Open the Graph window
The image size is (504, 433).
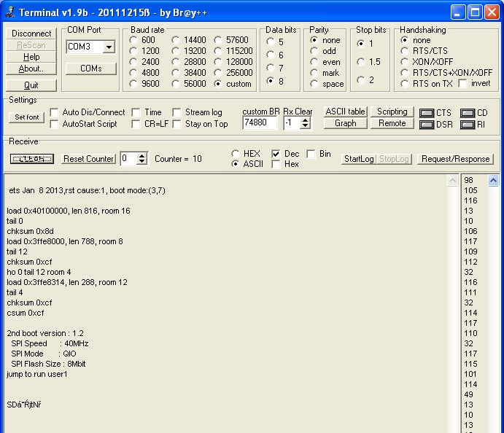click(x=346, y=123)
